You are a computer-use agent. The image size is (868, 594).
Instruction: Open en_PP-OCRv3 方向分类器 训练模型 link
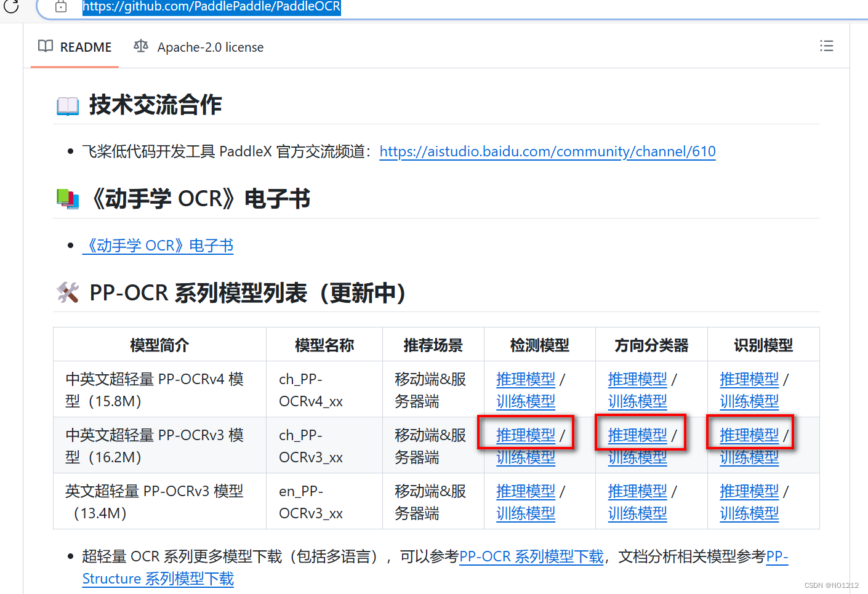[638, 513]
